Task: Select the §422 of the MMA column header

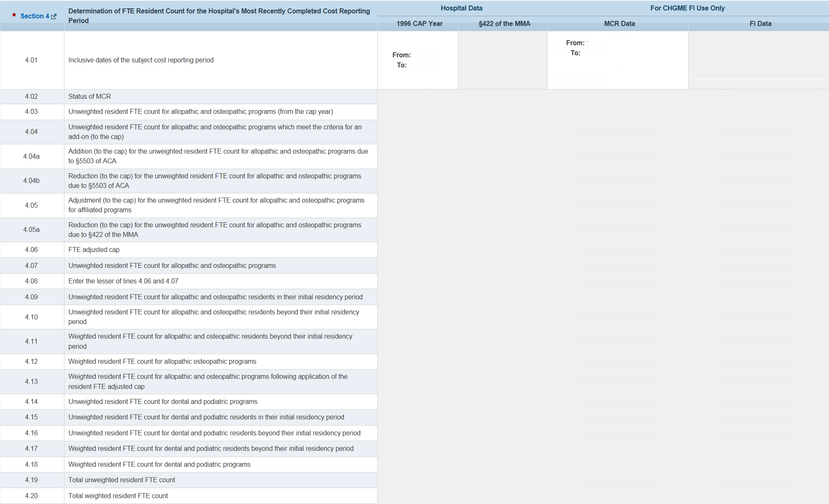Action: click(x=504, y=23)
